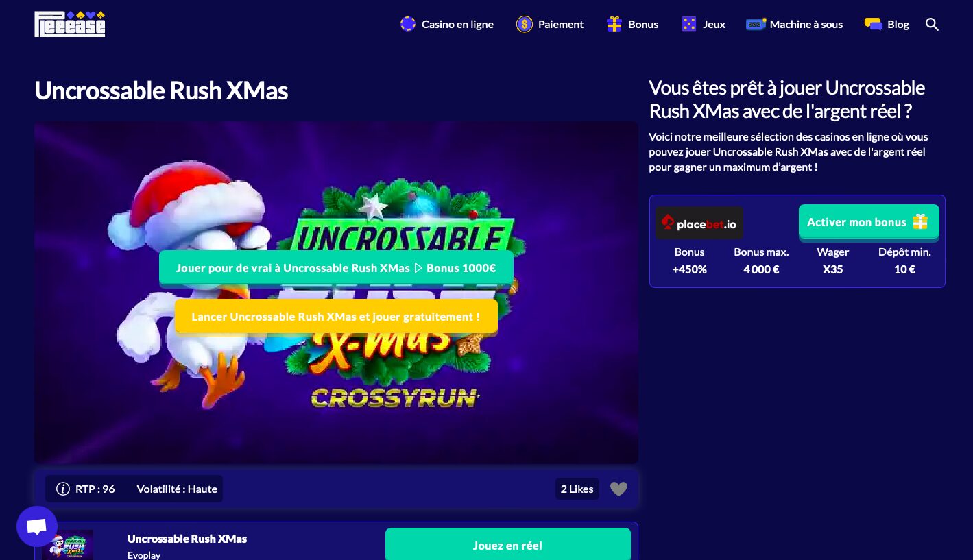
Task: Click the chat bubbles Blog icon
Action: 873,25
